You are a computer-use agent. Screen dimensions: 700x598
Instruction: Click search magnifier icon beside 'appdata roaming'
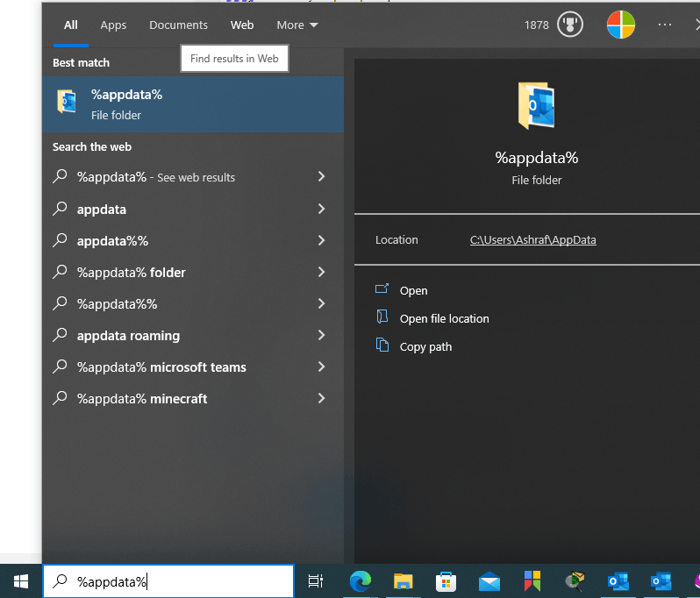pos(60,335)
